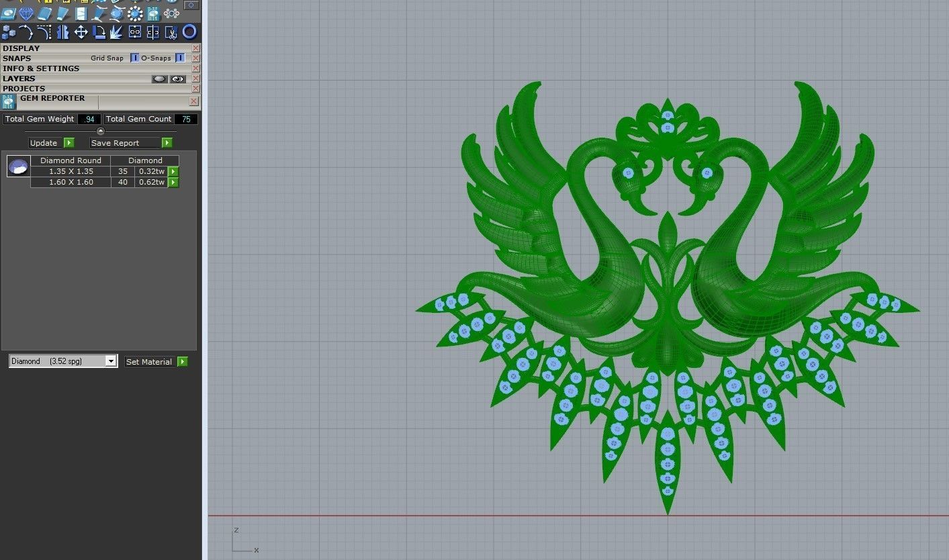Click the Set Material button

[156, 361]
